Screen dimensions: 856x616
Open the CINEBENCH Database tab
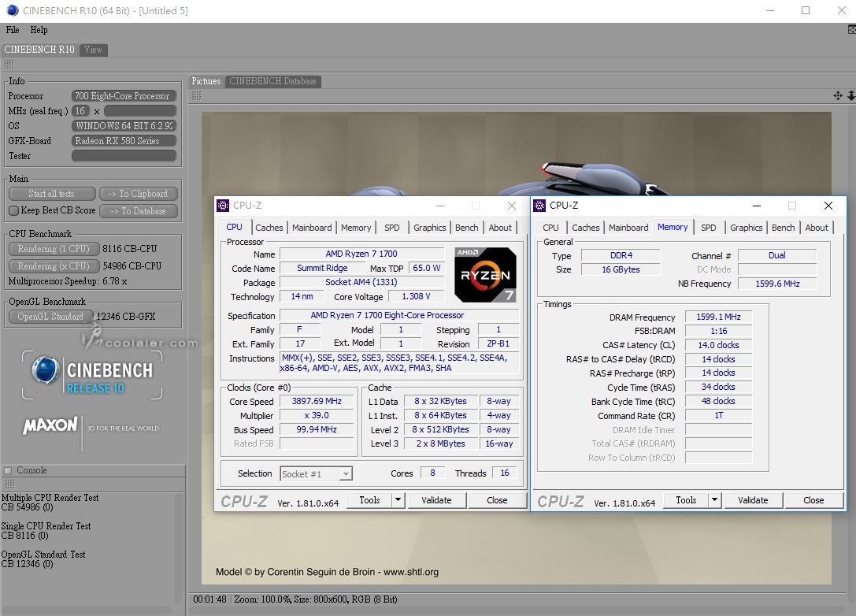272,81
